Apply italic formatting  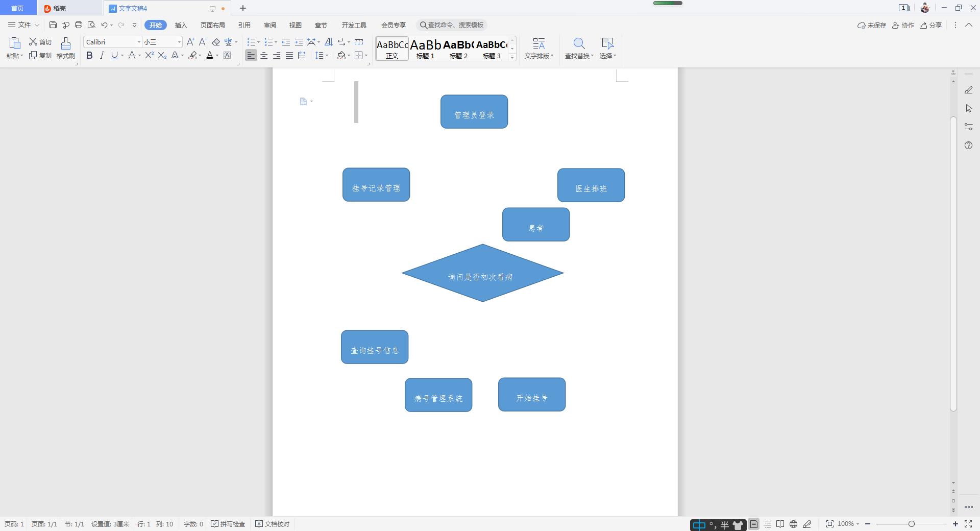[x=102, y=56]
